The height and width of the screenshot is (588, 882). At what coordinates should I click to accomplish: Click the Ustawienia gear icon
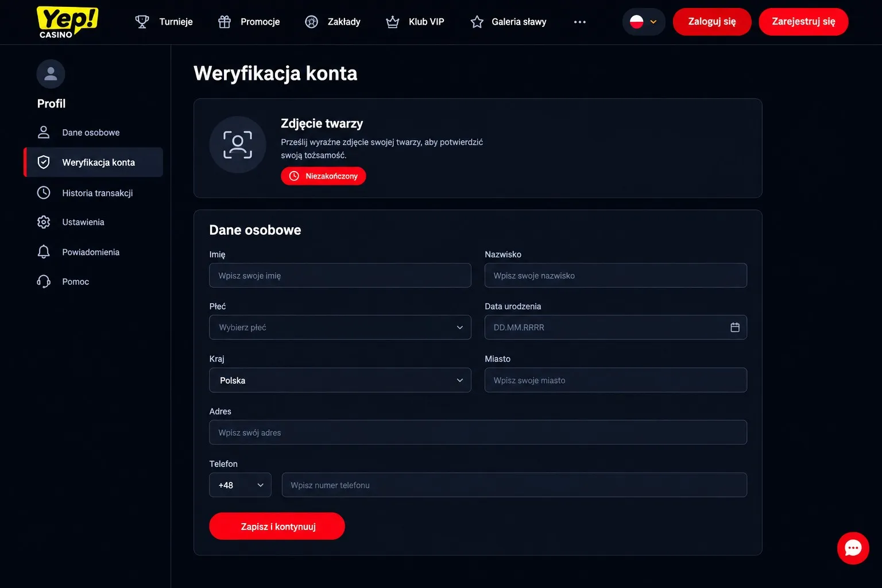[44, 222]
